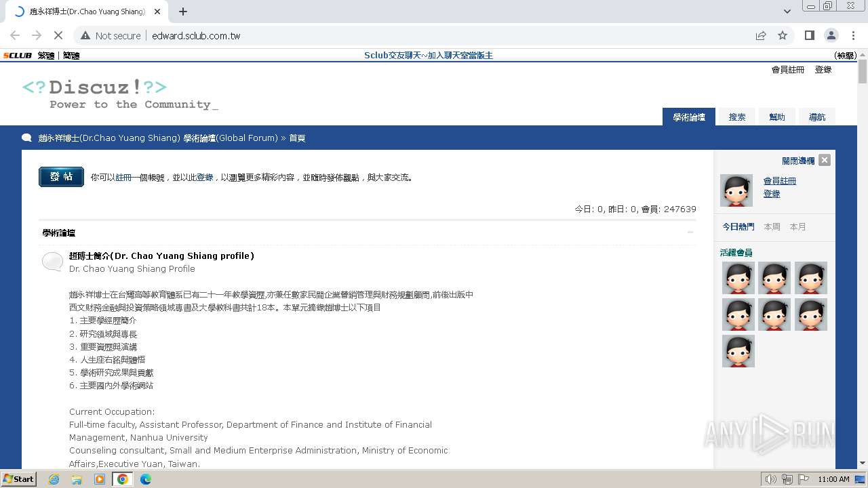
Task: Switch to 簡體 simplified Chinese
Action: tap(71, 56)
